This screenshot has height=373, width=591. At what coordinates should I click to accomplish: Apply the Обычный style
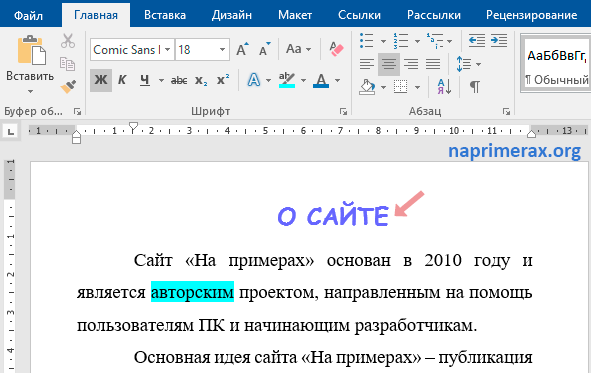(x=557, y=64)
